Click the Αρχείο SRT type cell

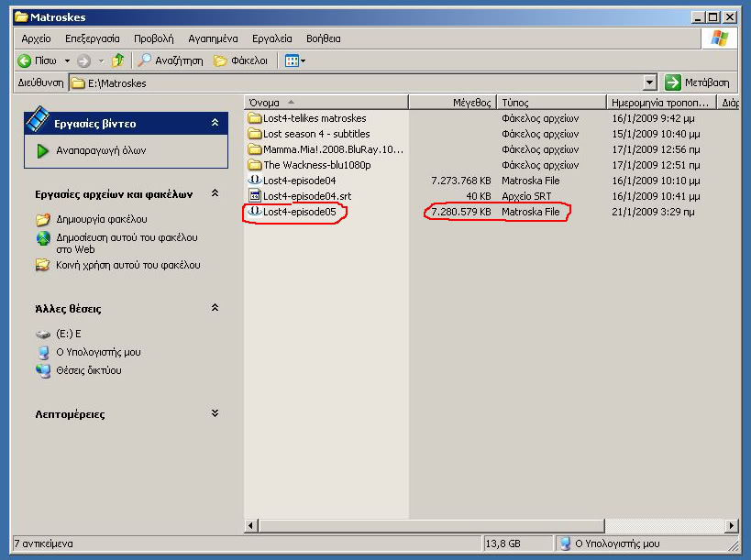(x=526, y=196)
